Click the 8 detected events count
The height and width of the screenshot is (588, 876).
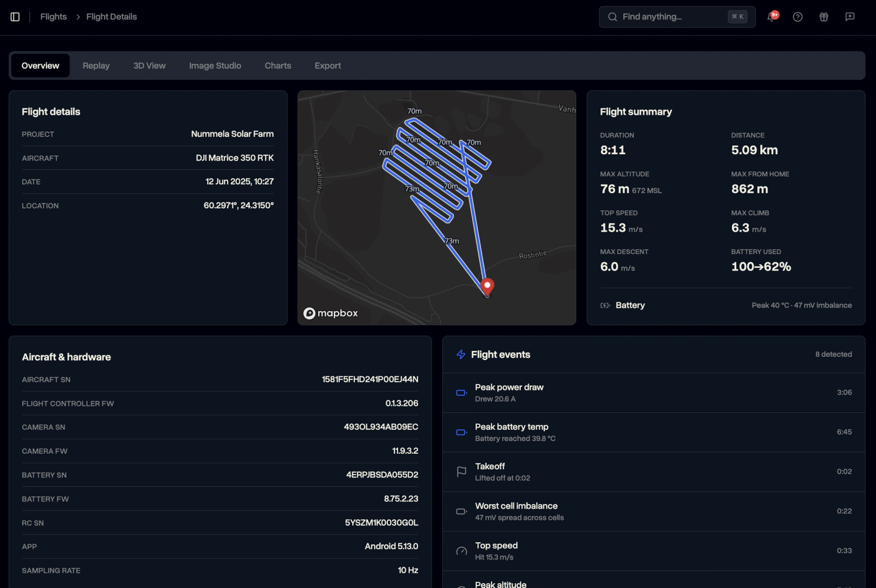tap(834, 354)
